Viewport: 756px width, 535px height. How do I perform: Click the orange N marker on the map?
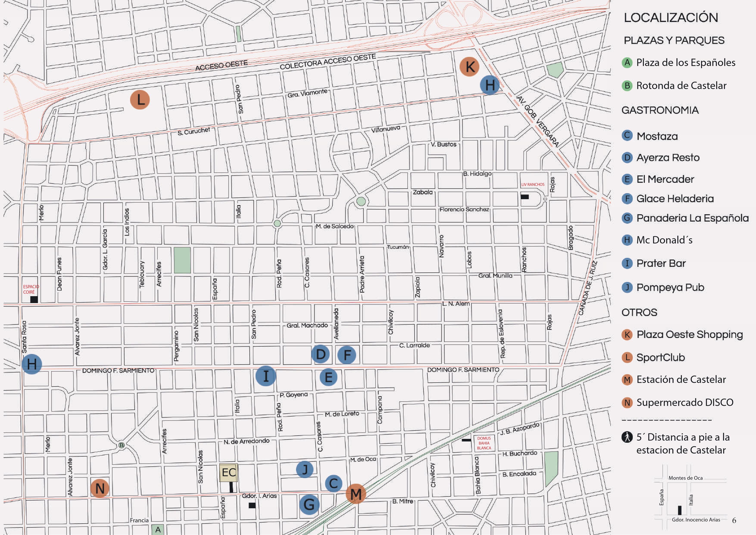pyautogui.click(x=100, y=488)
